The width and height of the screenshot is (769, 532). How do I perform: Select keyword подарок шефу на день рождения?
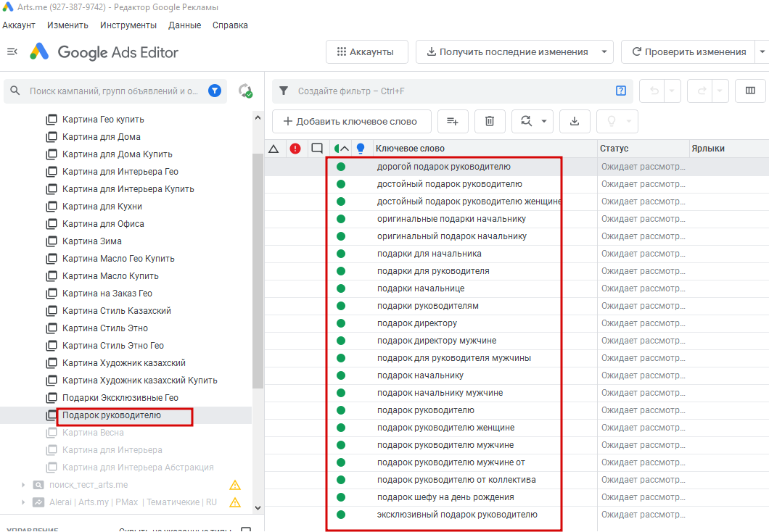(x=445, y=497)
